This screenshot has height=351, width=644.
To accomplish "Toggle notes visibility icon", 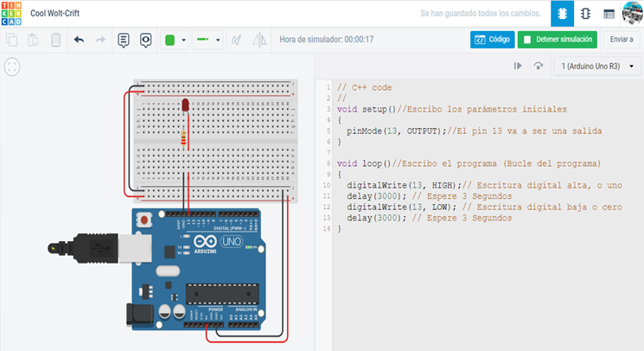I will click(146, 40).
